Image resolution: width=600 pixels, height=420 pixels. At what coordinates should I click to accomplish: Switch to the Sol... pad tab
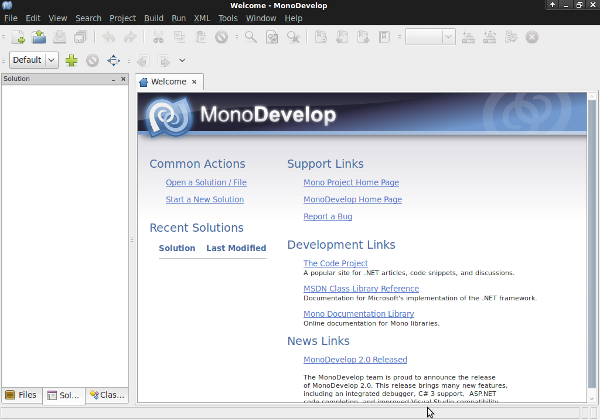coord(64,396)
